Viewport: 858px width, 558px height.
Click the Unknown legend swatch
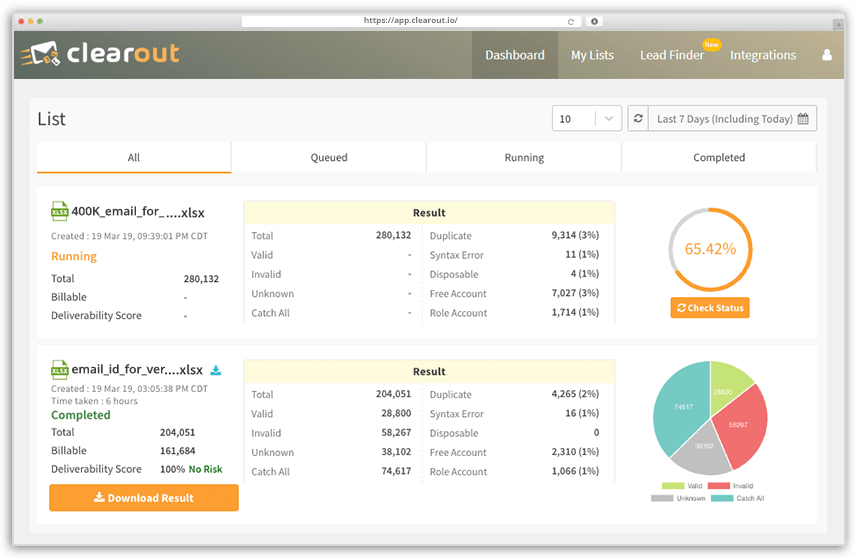click(x=662, y=498)
